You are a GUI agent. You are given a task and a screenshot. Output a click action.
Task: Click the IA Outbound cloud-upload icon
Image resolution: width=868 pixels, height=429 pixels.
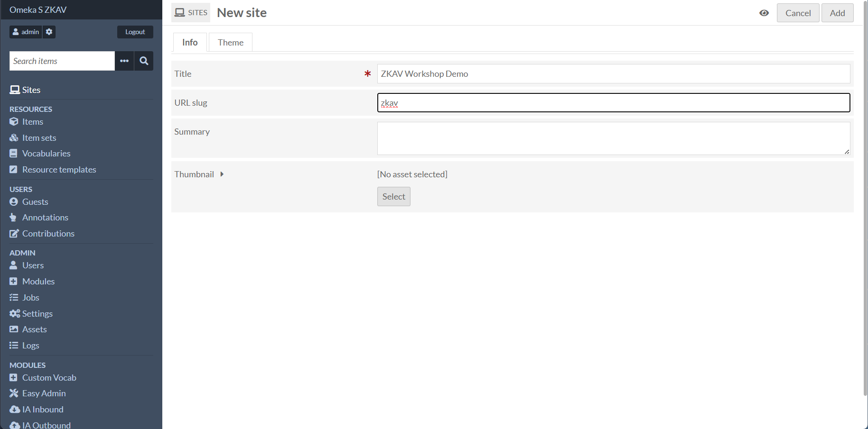point(15,425)
